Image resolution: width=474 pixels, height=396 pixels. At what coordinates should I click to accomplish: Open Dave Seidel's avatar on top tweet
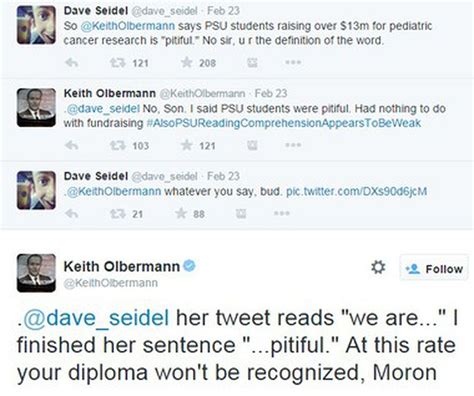[x=36, y=25]
